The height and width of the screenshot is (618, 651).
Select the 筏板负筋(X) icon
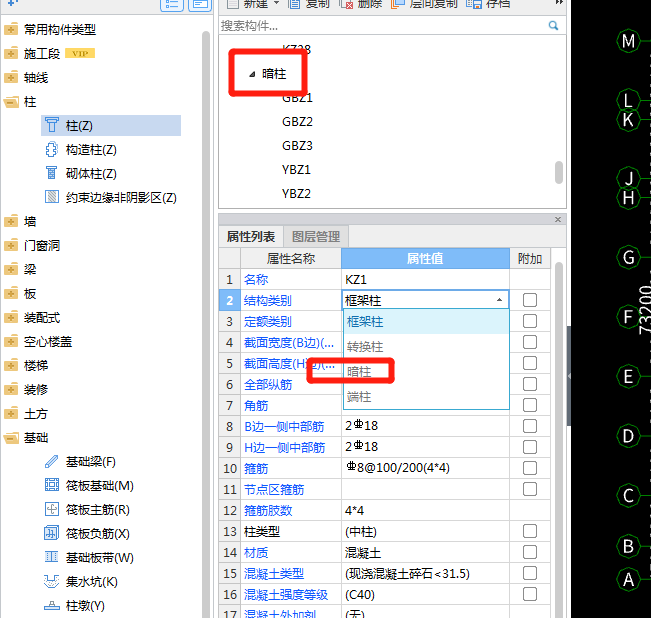[x=51, y=533]
